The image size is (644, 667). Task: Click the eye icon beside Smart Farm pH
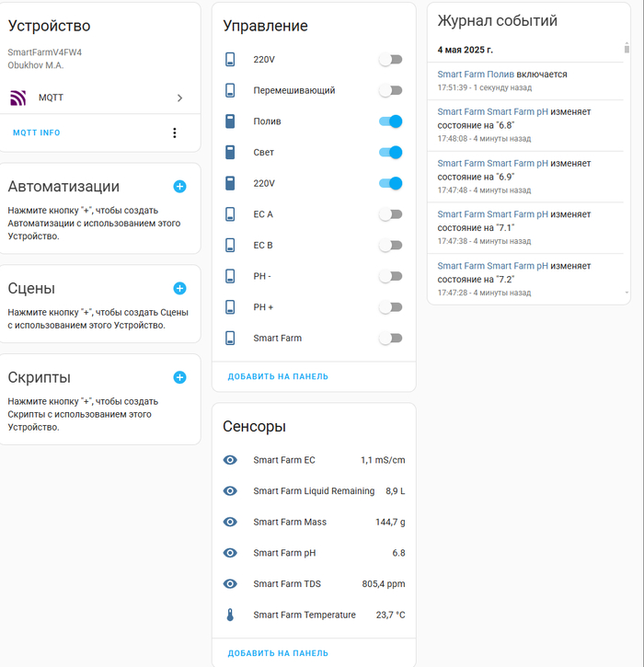(230, 553)
